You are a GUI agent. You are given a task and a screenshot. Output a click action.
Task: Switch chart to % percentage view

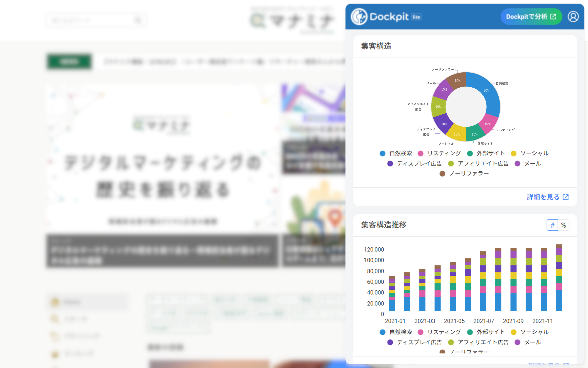(x=563, y=225)
